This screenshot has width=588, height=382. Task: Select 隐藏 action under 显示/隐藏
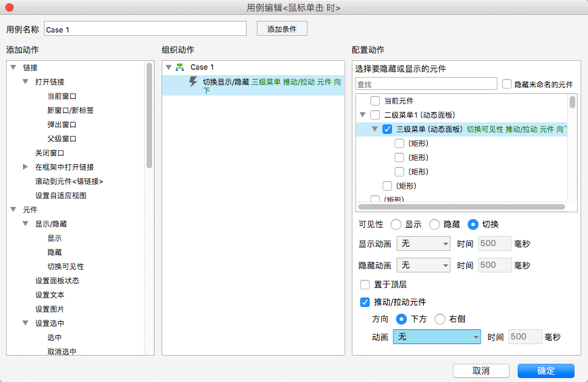[54, 252]
